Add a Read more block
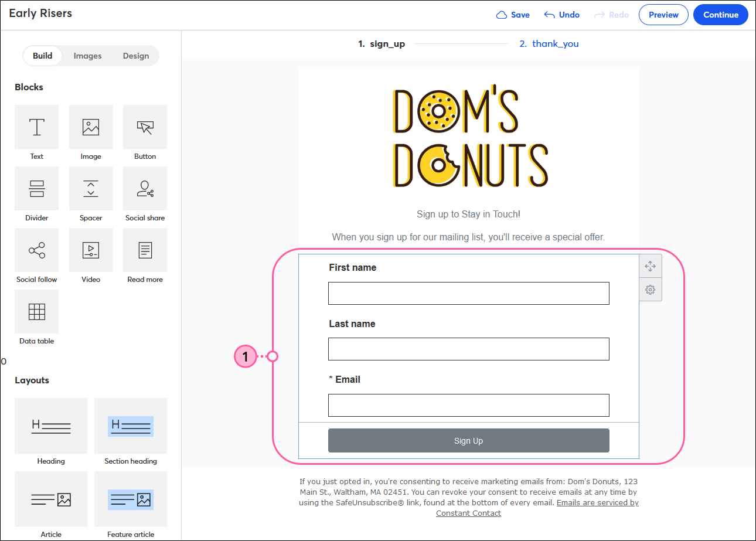This screenshot has width=756, height=541. coord(145,250)
